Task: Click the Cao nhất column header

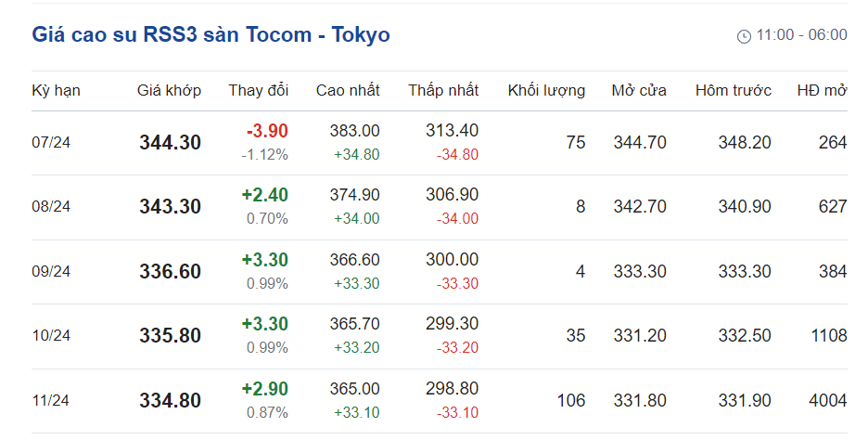Action: 348,90
